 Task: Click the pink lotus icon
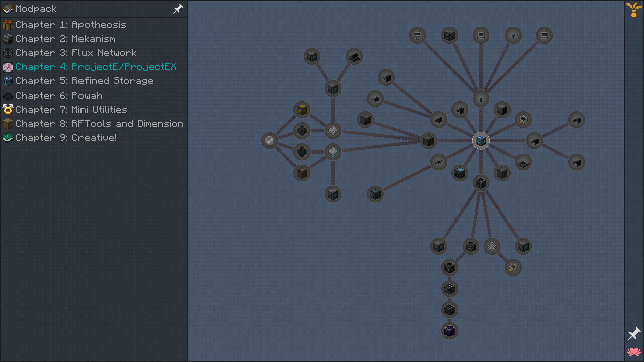[634, 351]
